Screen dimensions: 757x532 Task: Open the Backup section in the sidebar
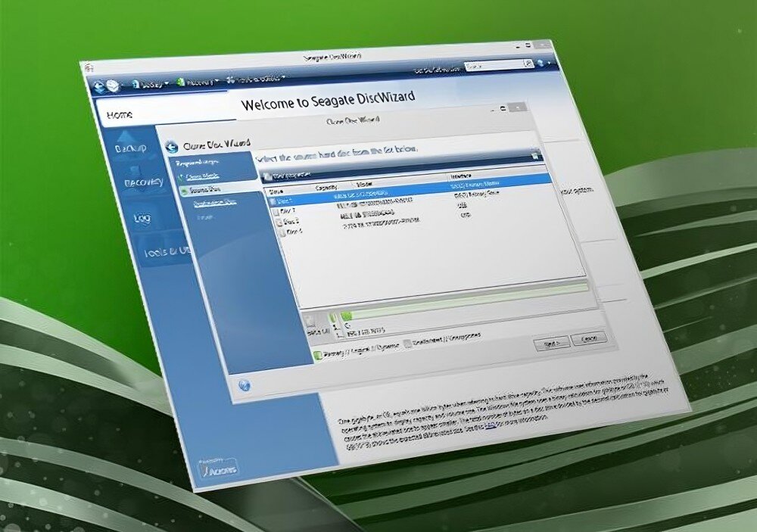129,150
